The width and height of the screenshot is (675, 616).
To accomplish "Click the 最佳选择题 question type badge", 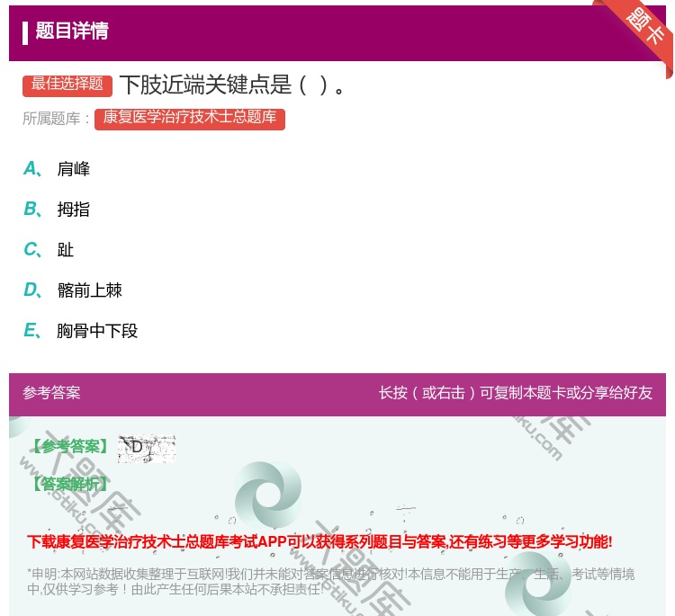I will [67, 85].
